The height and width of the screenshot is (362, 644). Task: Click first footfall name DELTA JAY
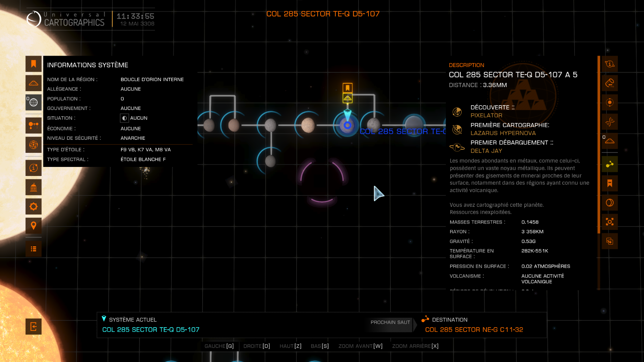[486, 151]
